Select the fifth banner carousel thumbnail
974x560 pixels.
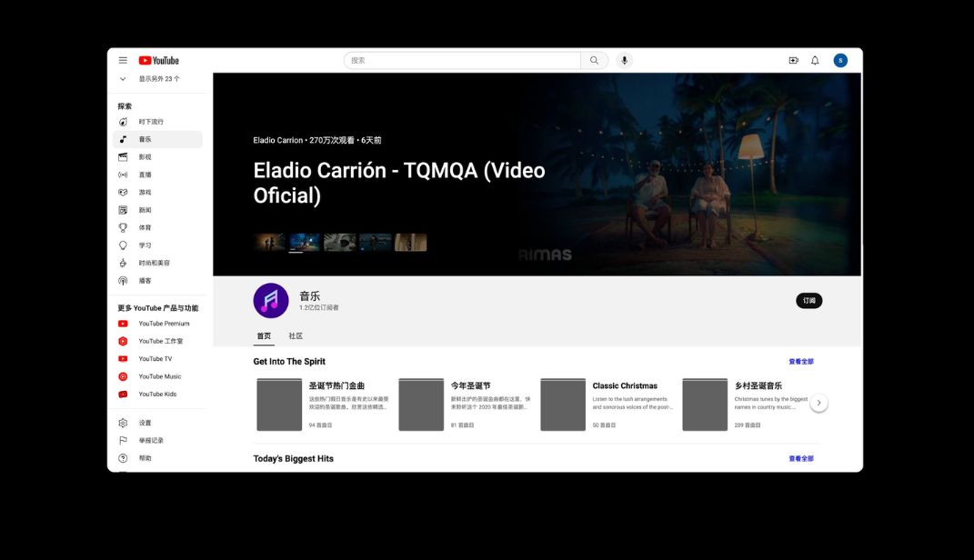(x=410, y=243)
